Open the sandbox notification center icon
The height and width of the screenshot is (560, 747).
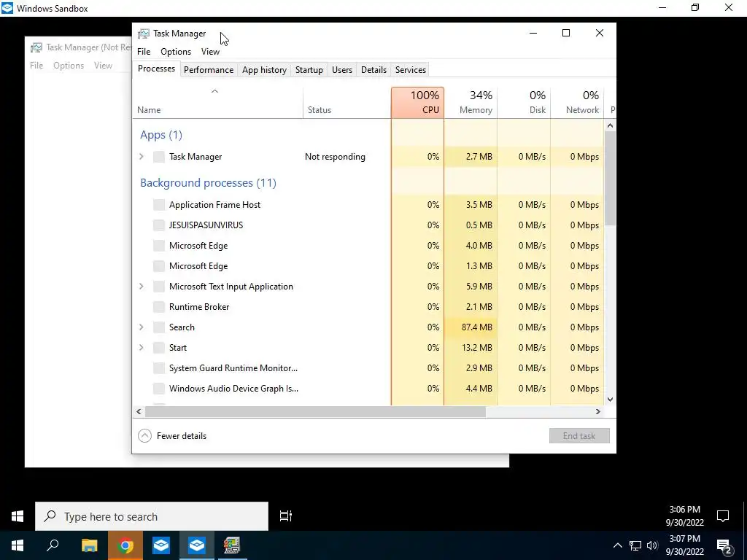click(723, 516)
